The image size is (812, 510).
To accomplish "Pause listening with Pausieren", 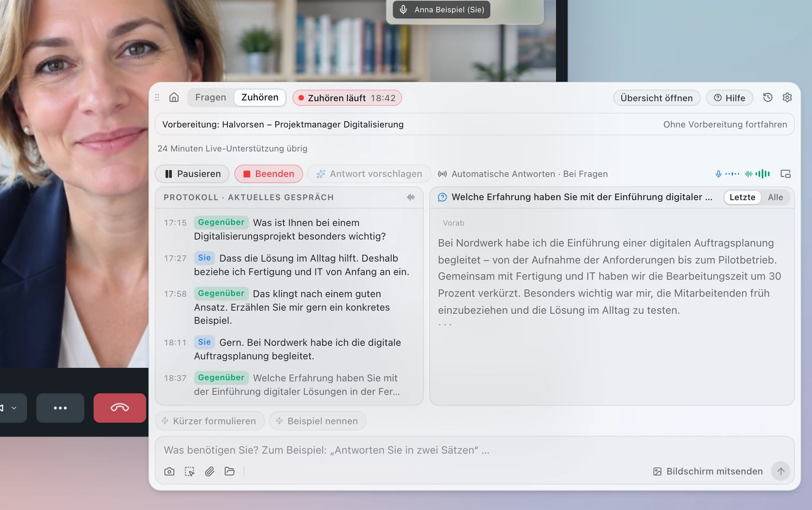I will pos(192,174).
